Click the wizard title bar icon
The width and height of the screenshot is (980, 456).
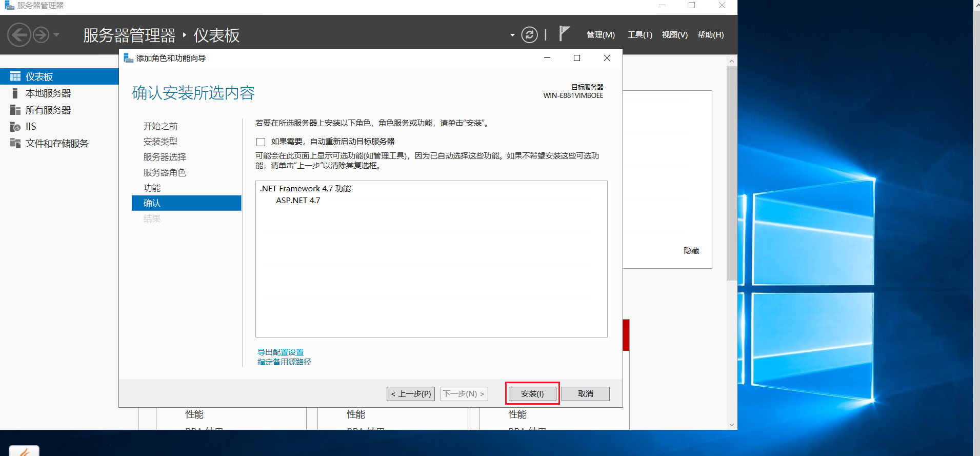pos(128,58)
